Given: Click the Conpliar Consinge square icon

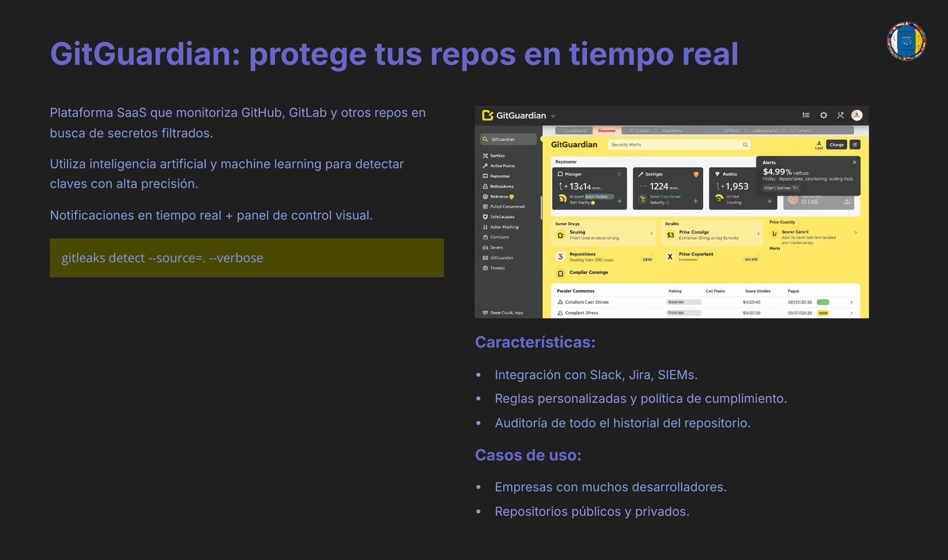Looking at the screenshot, I should (560, 273).
